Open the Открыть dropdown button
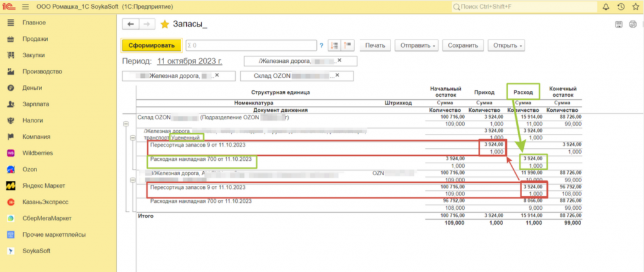The height and width of the screenshot is (272, 644). coord(508,46)
